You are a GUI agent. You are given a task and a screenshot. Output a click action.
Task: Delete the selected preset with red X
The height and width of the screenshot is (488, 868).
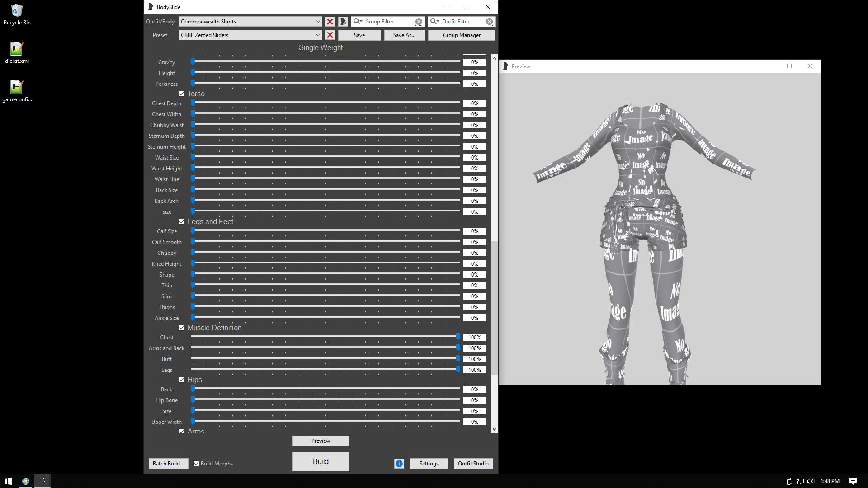[330, 35]
